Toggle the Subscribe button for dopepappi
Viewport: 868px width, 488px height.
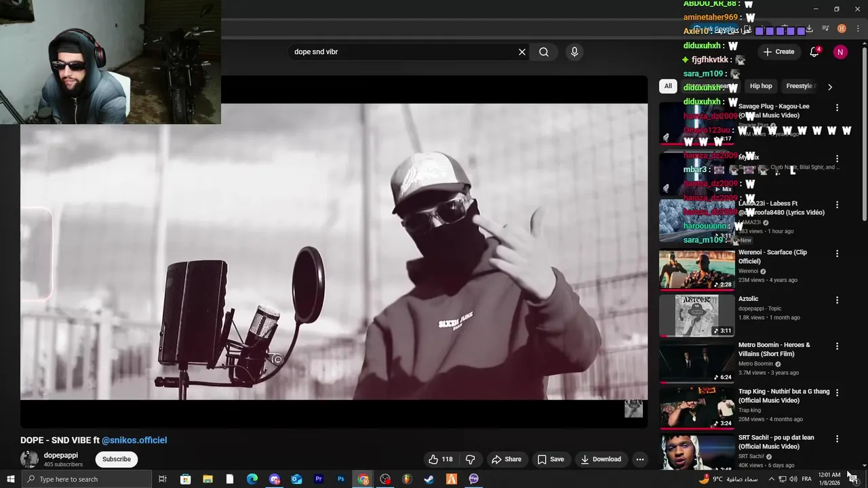pyautogui.click(x=117, y=459)
